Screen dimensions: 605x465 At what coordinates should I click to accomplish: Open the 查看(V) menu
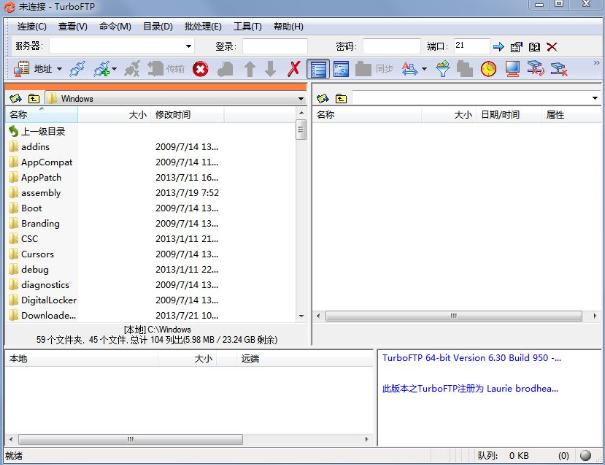pyautogui.click(x=73, y=26)
